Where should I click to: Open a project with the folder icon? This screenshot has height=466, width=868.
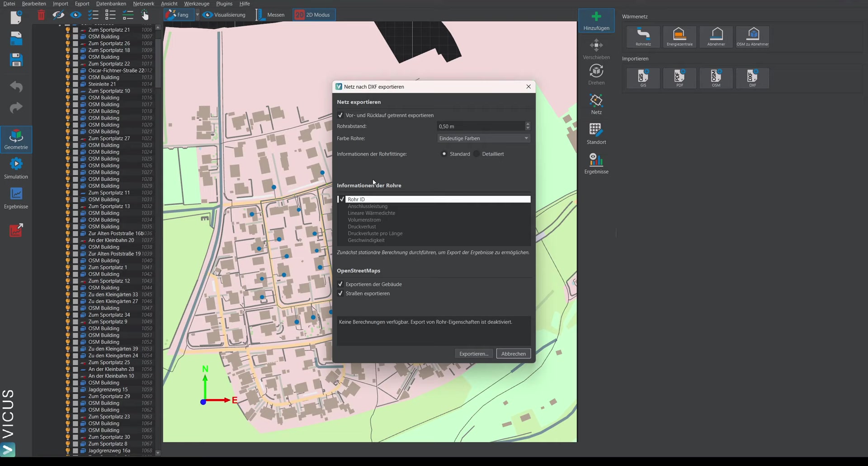pos(16,38)
